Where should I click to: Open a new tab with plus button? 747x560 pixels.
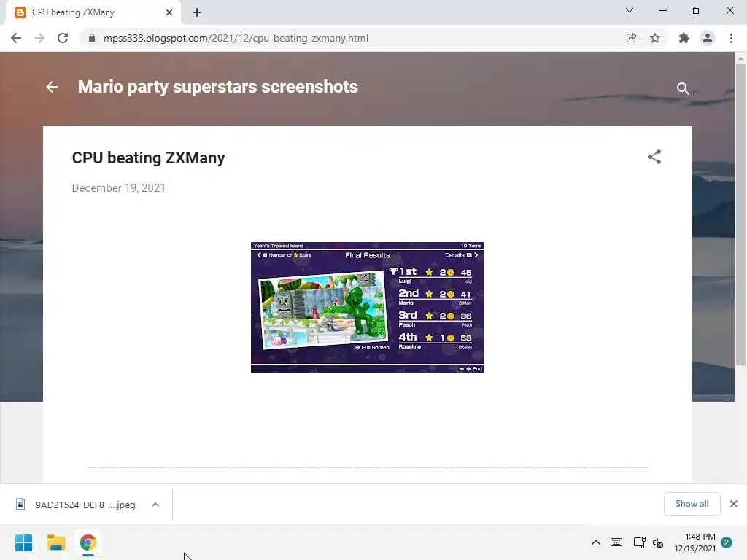click(197, 12)
